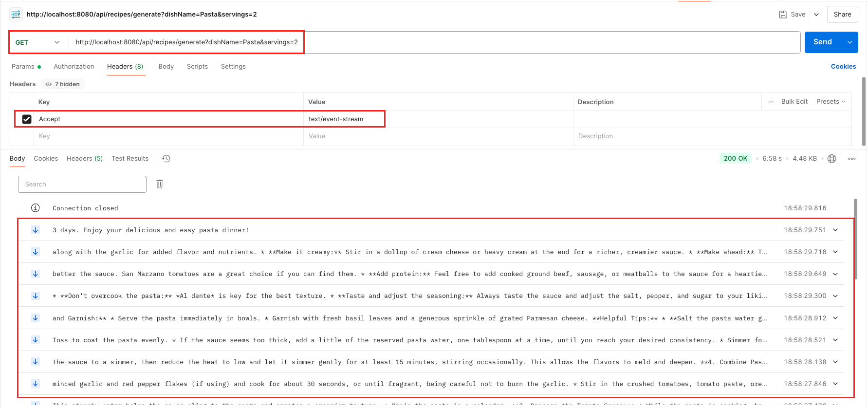The height and width of the screenshot is (408, 868).
Task: Switch to the Authorization tab
Action: tap(74, 66)
